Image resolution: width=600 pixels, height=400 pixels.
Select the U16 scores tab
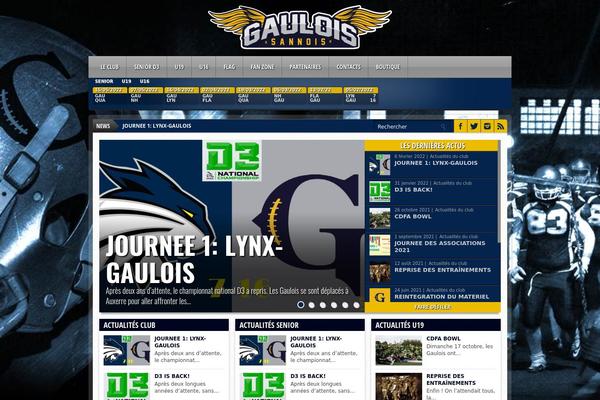(x=145, y=82)
